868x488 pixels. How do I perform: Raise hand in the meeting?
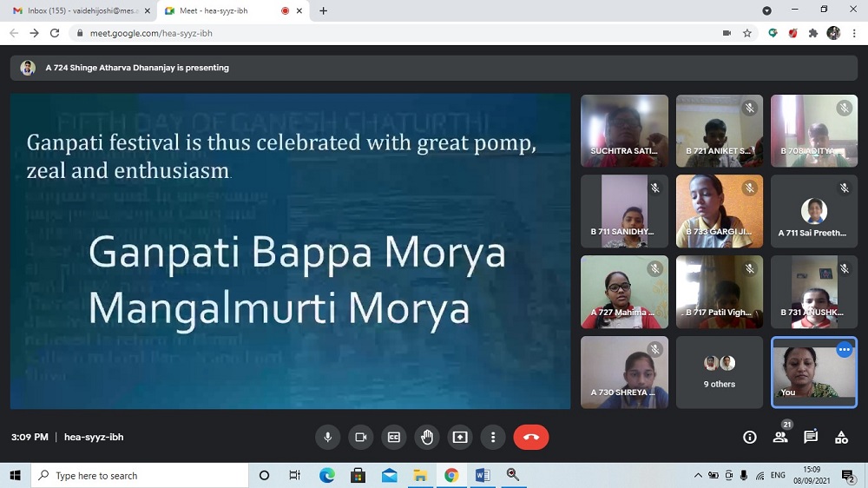tap(427, 437)
